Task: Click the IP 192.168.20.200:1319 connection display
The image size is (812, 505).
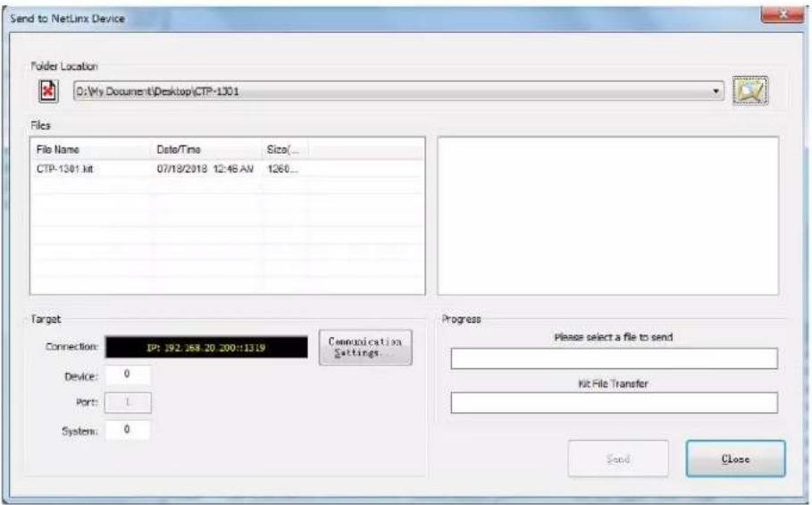Action: [206, 348]
